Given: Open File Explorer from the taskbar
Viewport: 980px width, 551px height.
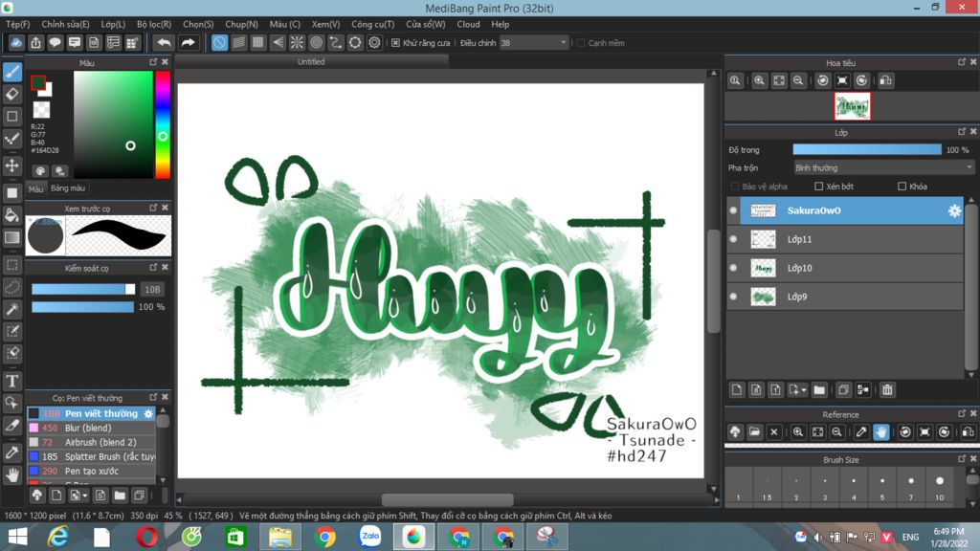Looking at the screenshot, I should coord(280,537).
